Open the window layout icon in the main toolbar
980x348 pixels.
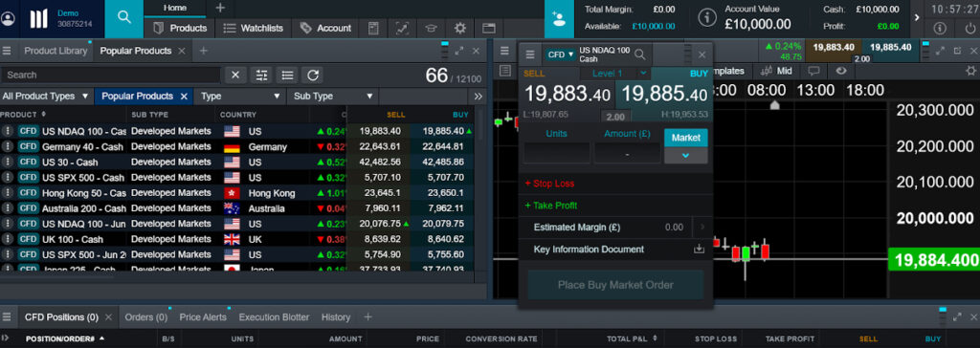pos(489,28)
